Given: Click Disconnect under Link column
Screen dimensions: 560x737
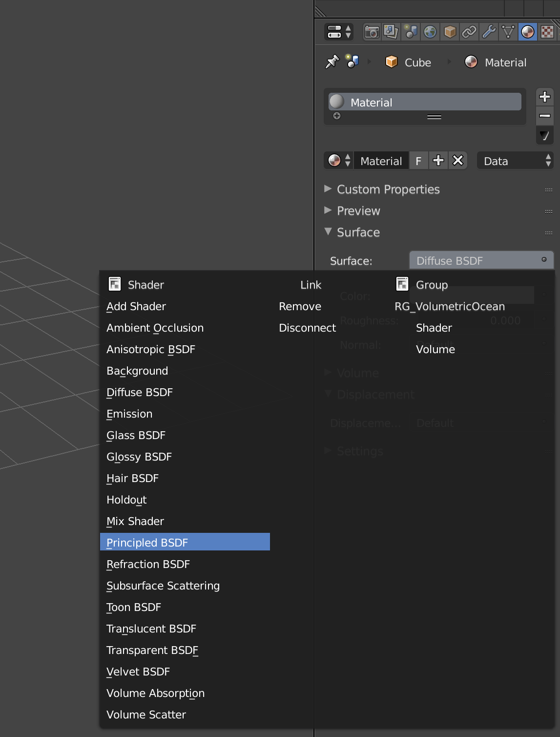Looking at the screenshot, I should pyautogui.click(x=308, y=328).
